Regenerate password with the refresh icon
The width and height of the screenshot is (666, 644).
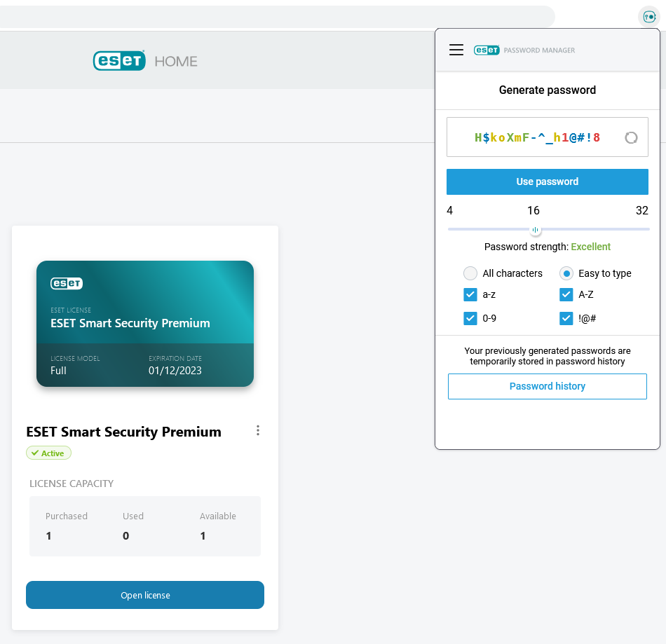[x=631, y=137]
